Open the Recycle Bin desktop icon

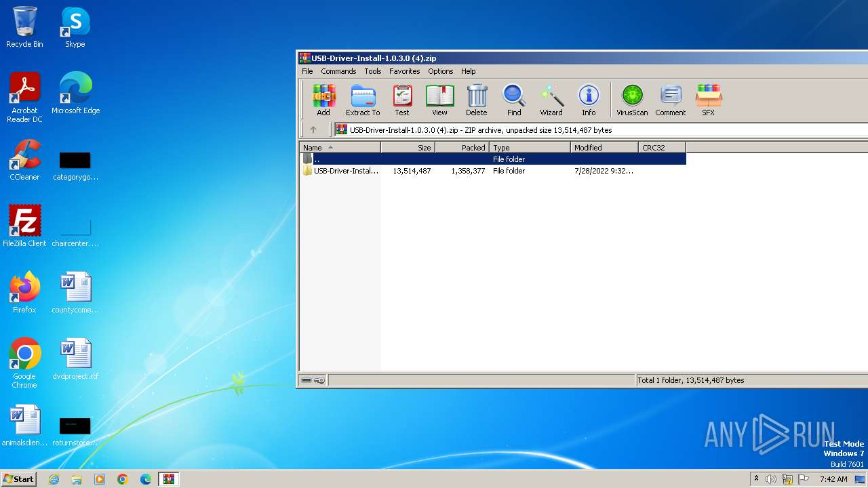(24, 27)
